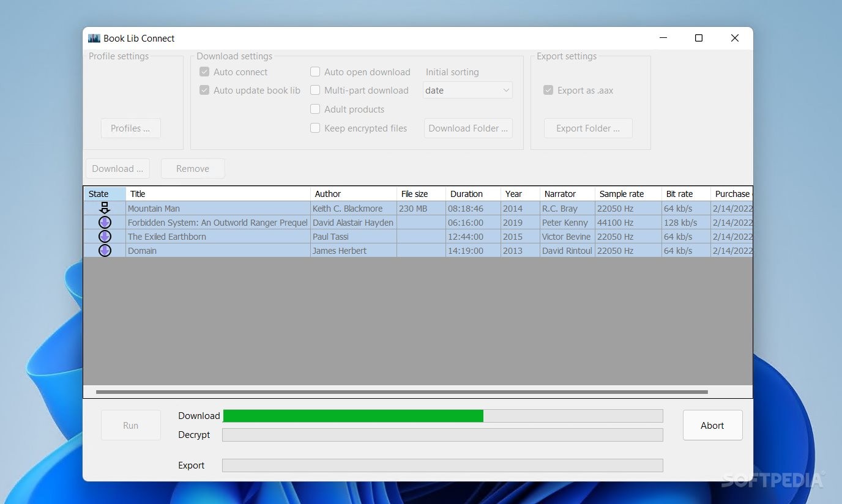842x504 pixels.
Task: Click narrator Victor Bevine
Action: pyautogui.click(x=567, y=236)
